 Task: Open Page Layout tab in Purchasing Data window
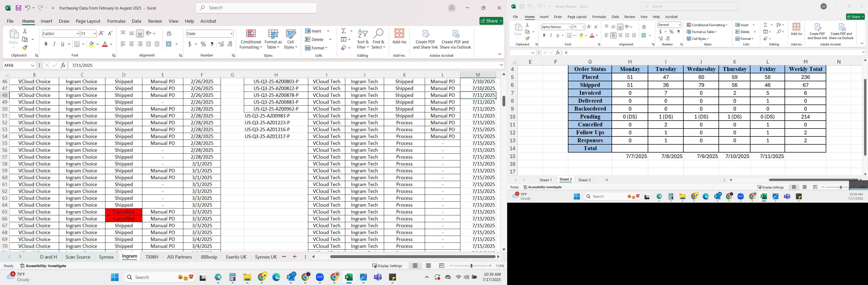pyautogui.click(x=88, y=21)
